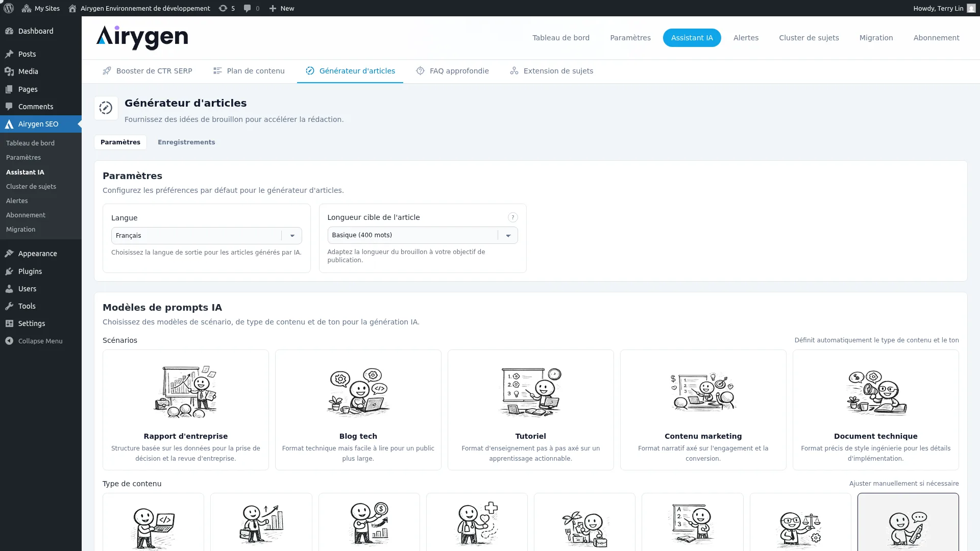The image size is (980, 551).
Task: Click the Collapse Menu arrow icon
Action: tap(9, 341)
